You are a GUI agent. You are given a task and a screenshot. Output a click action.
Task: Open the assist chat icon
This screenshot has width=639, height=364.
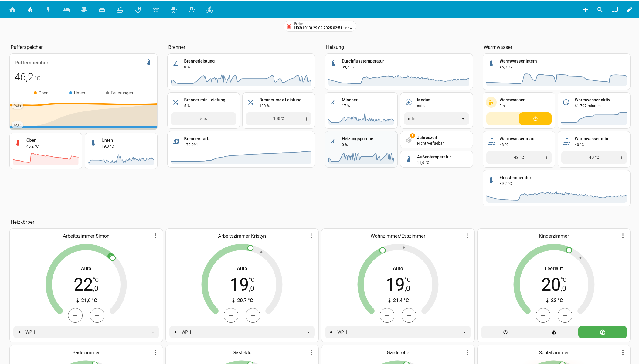click(x=614, y=10)
